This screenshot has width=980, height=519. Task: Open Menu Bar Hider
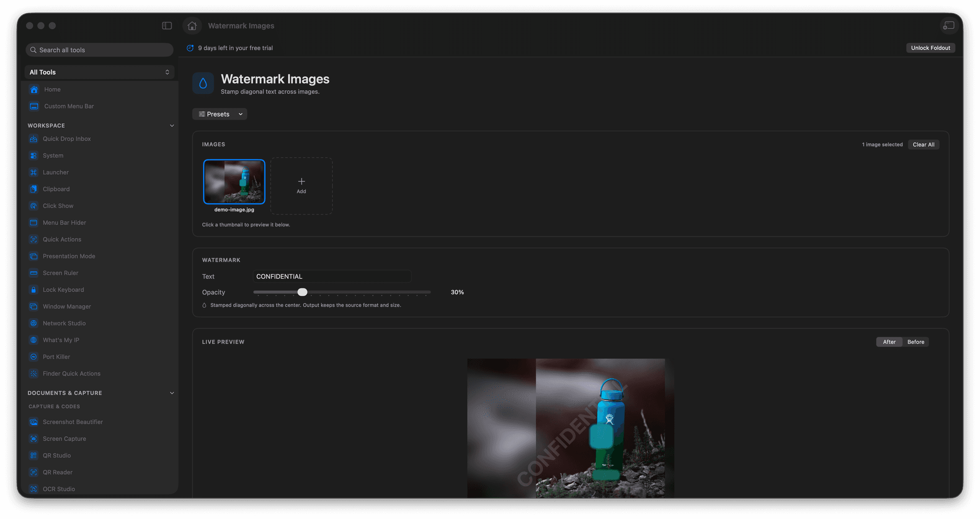(100, 223)
